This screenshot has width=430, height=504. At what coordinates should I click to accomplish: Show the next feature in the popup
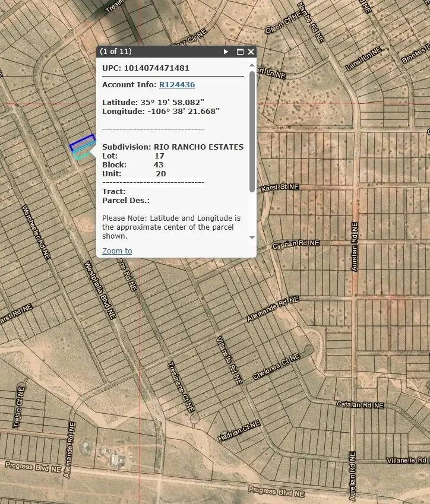click(x=226, y=52)
